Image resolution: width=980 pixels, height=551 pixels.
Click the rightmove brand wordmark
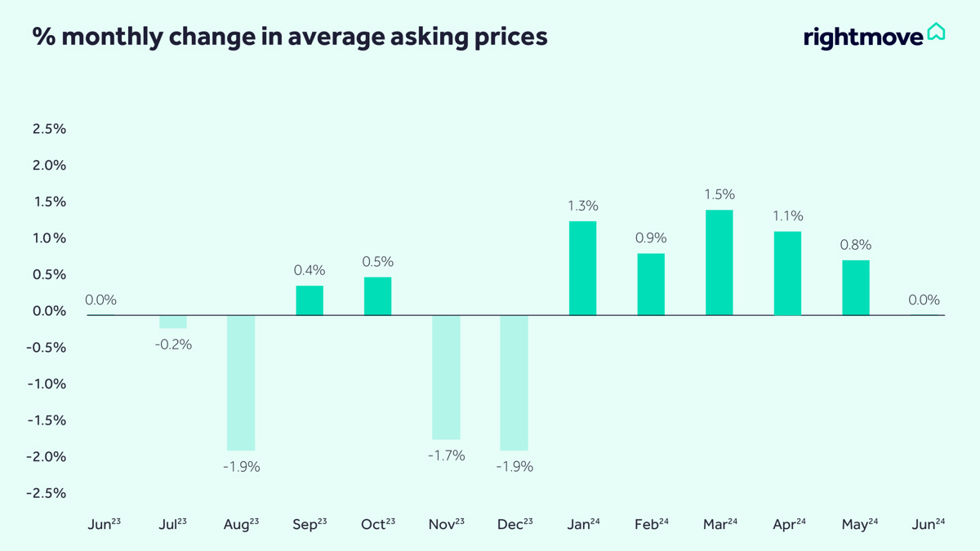(x=863, y=37)
